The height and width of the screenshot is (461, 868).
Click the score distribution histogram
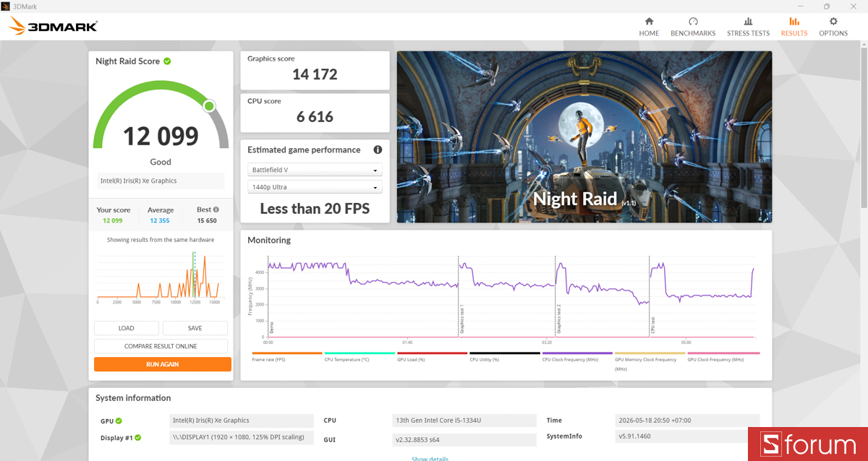pos(159,277)
